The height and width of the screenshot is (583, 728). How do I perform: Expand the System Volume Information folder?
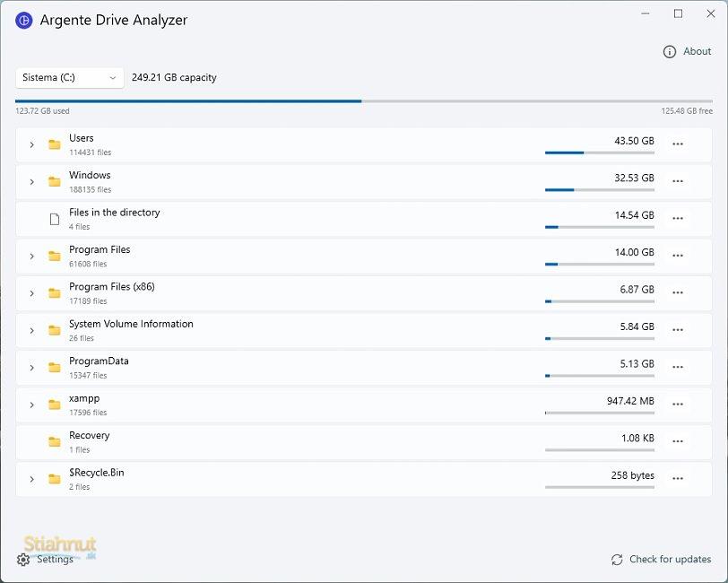point(31,331)
